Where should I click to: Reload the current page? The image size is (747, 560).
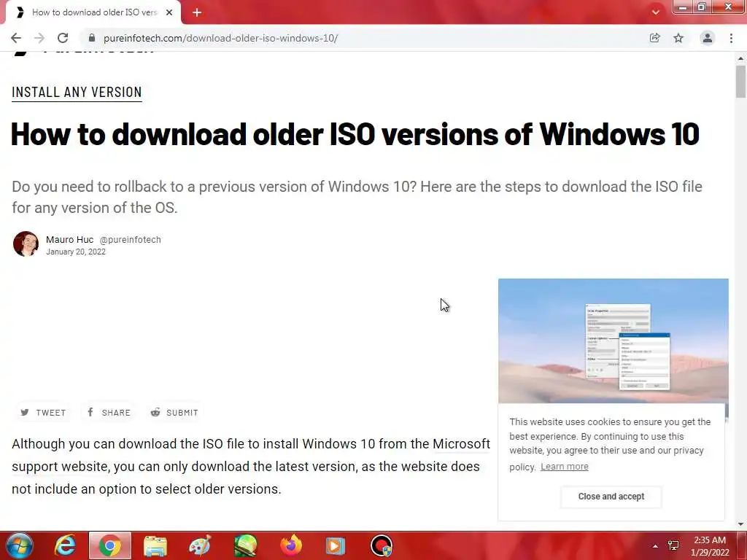click(63, 38)
